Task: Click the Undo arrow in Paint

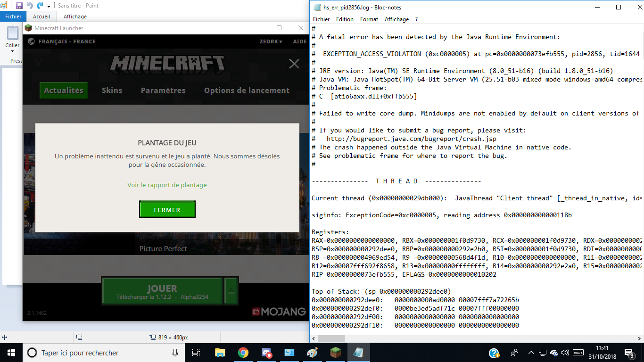Action: pos(30,6)
